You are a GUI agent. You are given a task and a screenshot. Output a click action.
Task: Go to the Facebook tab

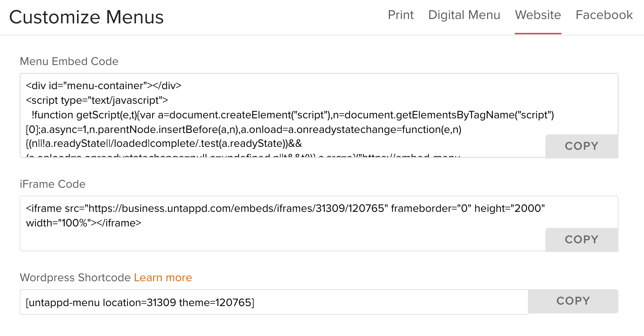coord(604,15)
